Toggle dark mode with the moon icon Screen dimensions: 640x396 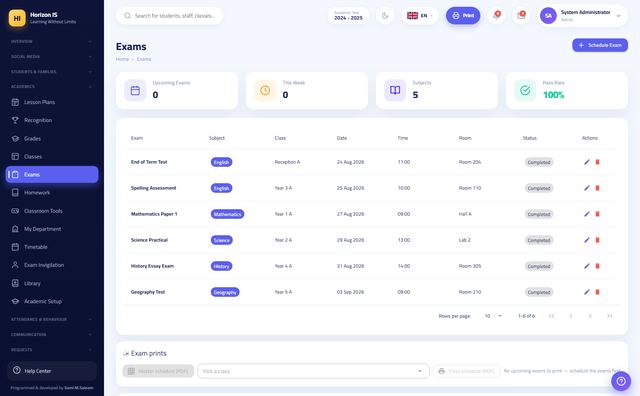[385, 16]
